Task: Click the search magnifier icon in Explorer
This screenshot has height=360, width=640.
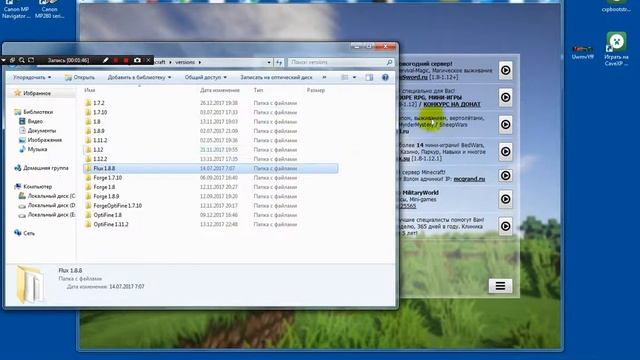Action: (x=389, y=62)
